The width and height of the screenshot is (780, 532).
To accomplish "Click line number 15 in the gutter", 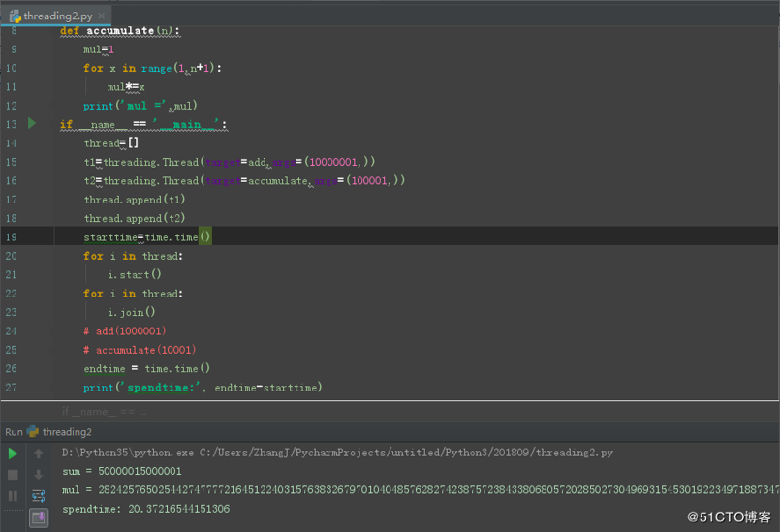I will 11,162.
